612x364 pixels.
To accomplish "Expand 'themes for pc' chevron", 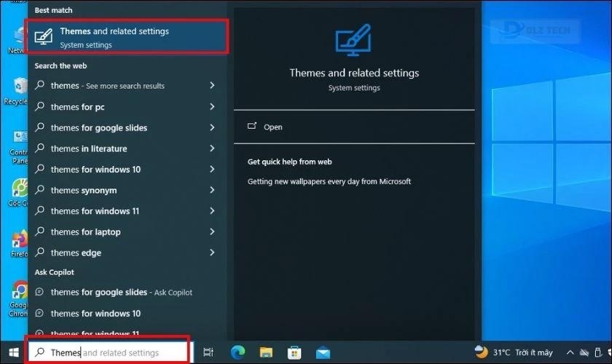I will pyautogui.click(x=212, y=106).
